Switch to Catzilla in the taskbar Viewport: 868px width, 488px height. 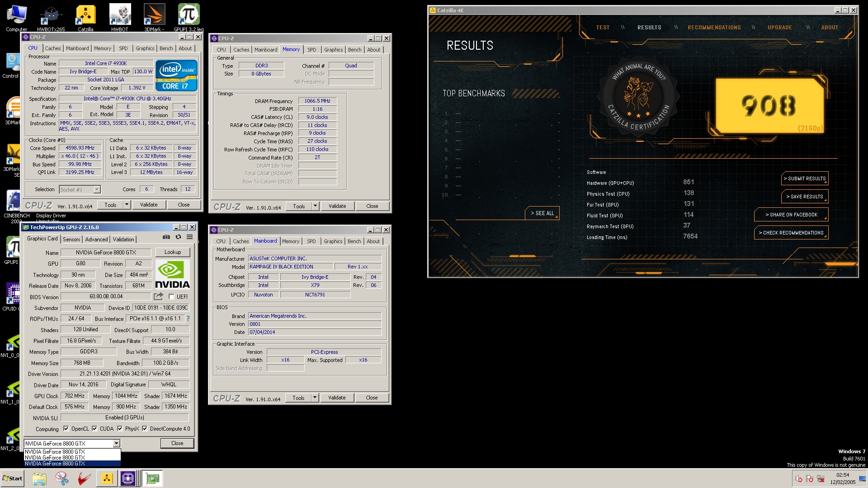[107, 479]
